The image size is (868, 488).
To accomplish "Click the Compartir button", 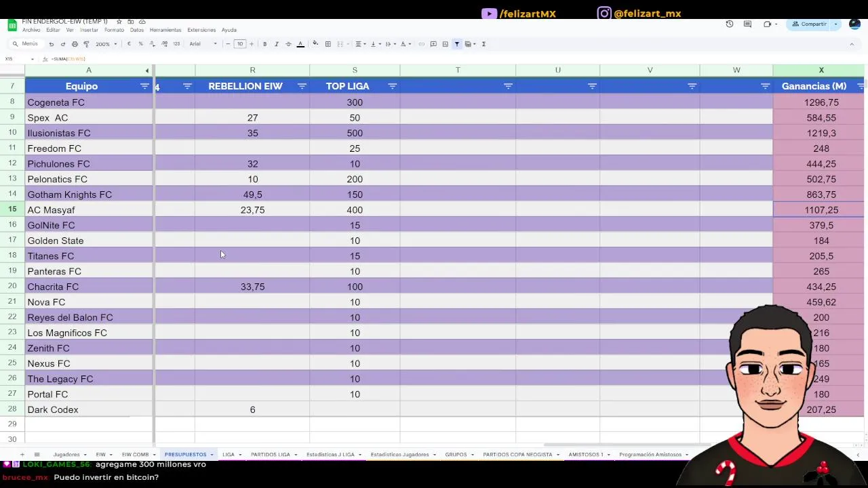I will (809, 24).
